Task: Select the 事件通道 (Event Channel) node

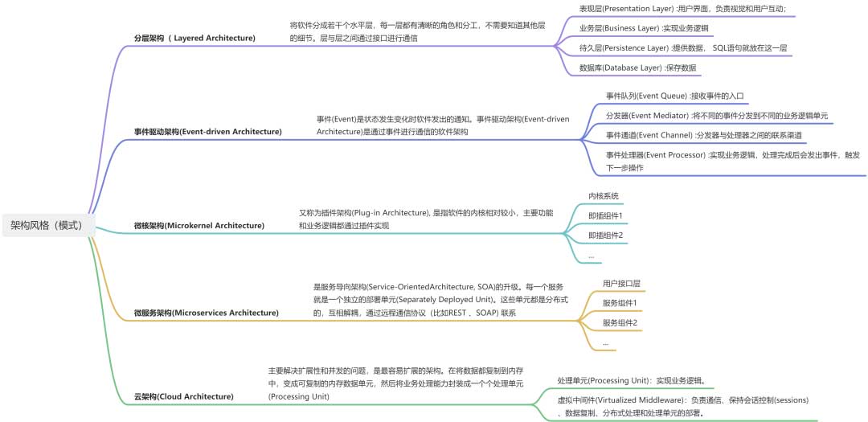Action: 703,135
